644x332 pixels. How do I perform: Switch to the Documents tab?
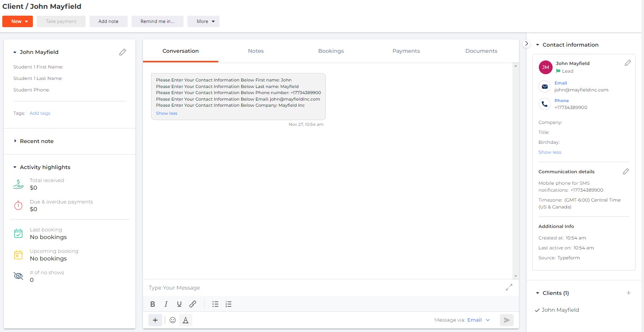481,51
